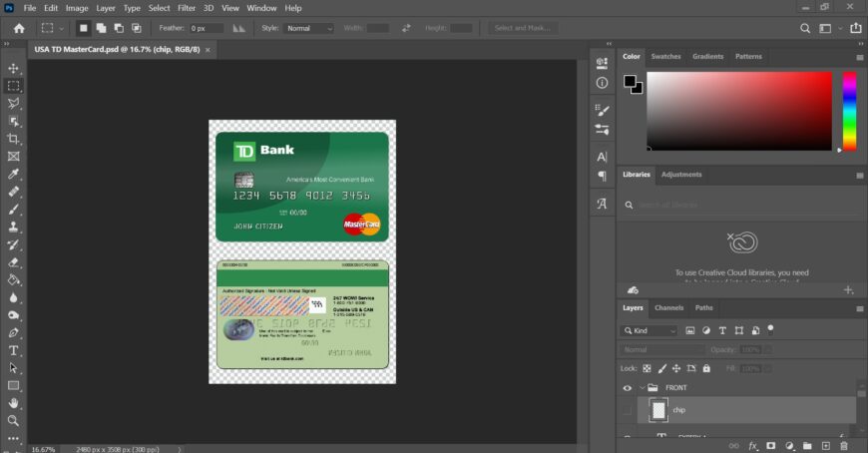Collapse the FRONT layer group

643,388
